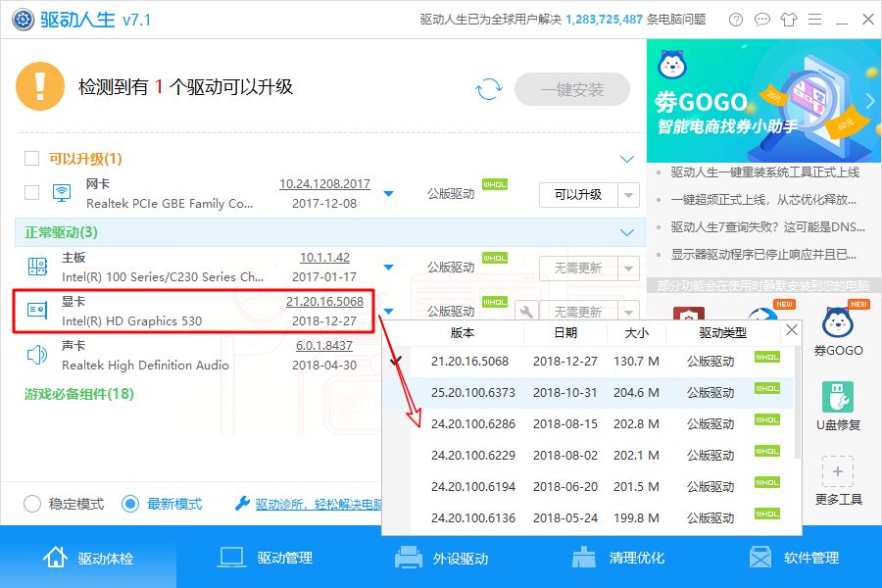Open version dropdown arrow for 显卡
The width and height of the screenshot is (882, 588).
(x=388, y=312)
